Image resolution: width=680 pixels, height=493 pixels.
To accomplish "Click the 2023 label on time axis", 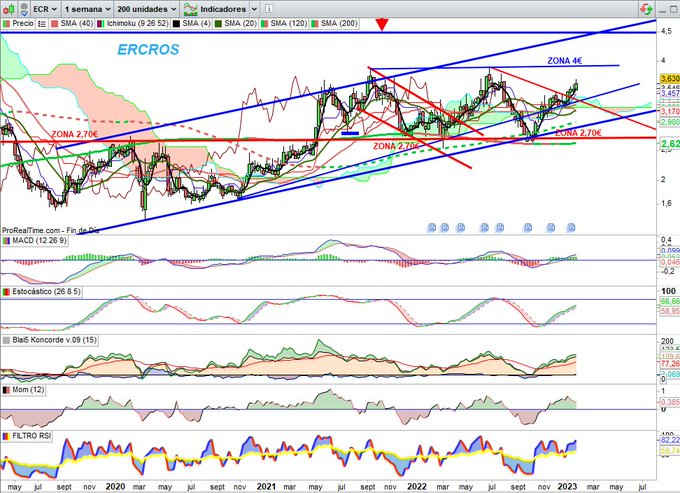I will coord(567,487).
